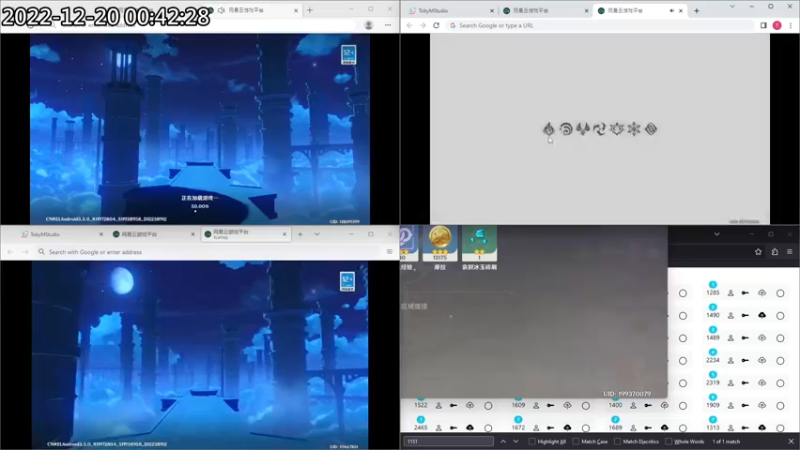The width and height of the screenshot is (800, 450).
Task: Open Chrome three-dot menu
Action: point(790,25)
